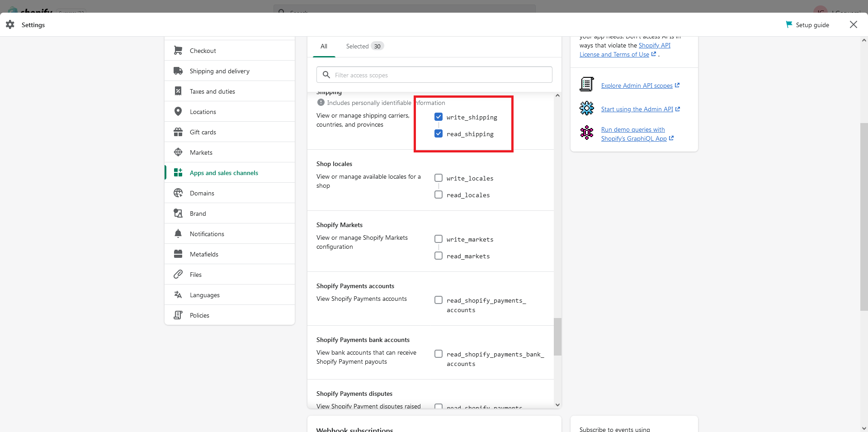The image size is (868, 432).
Task: Click page scrollbar thumb on right edge
Action: 864,217
